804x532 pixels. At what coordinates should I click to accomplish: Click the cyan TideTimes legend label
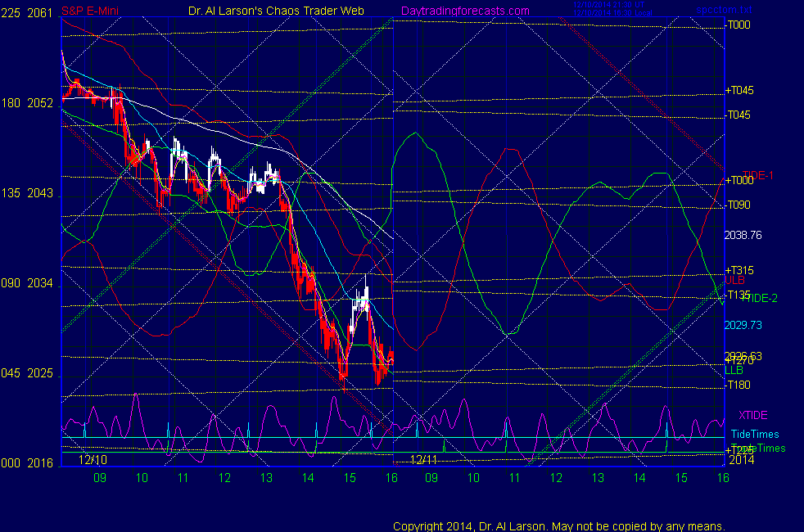pyautogui.click(x=754, y=435)
